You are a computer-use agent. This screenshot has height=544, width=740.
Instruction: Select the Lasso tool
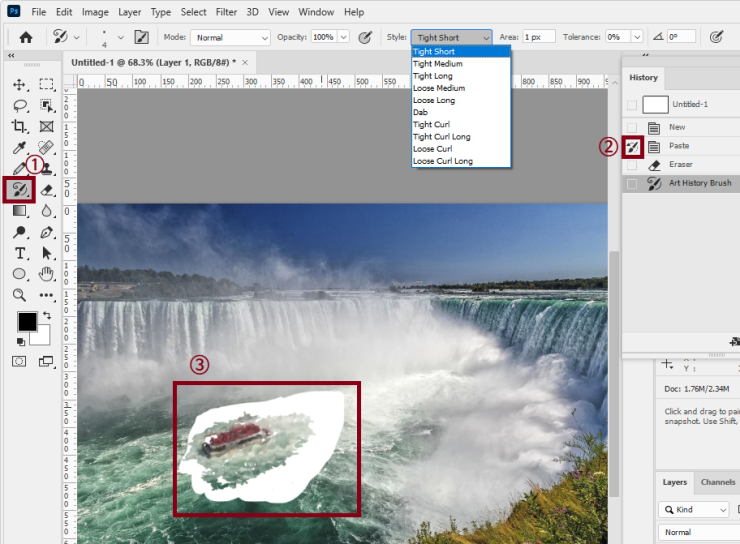[19, 106]
